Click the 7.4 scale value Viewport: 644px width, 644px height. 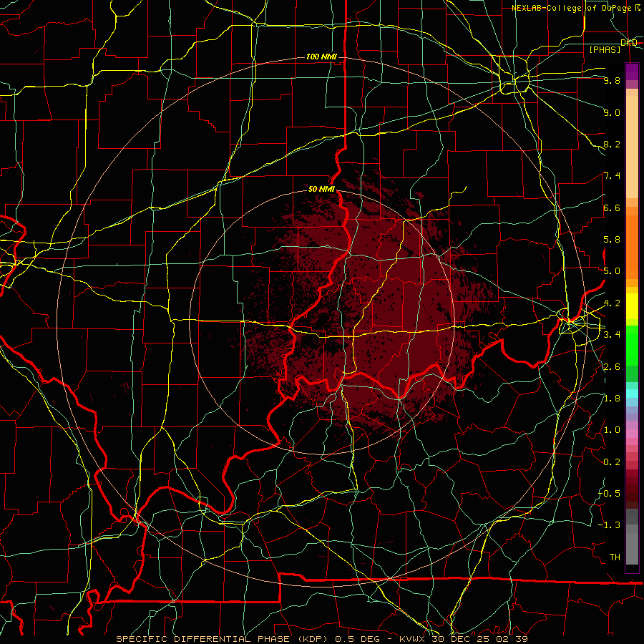612,176
